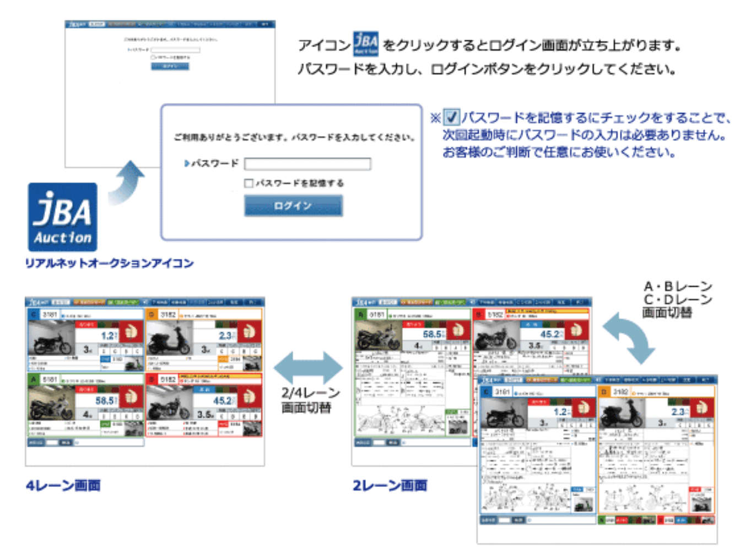
Task: Click the 45.2 price in the 4-lane screen
Action: coord(223,400)
